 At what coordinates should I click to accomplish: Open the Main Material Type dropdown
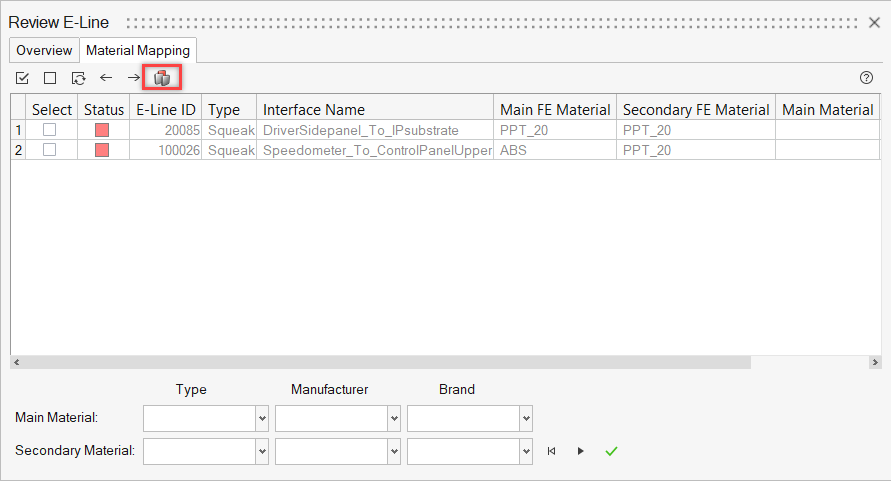pyautogui.click(x=262, y=418)
